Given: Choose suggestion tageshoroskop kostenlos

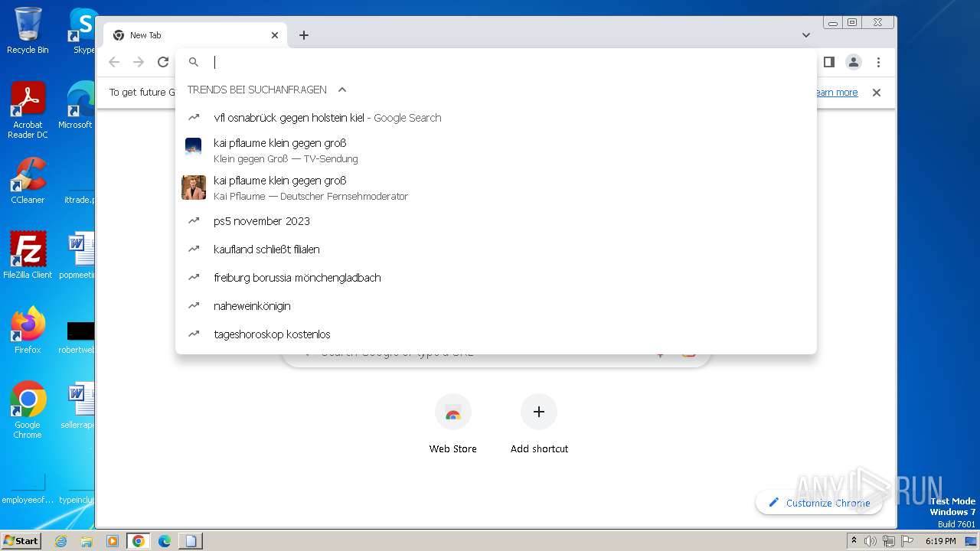Looking at the screenshot, I should click(x=496, y=334).
